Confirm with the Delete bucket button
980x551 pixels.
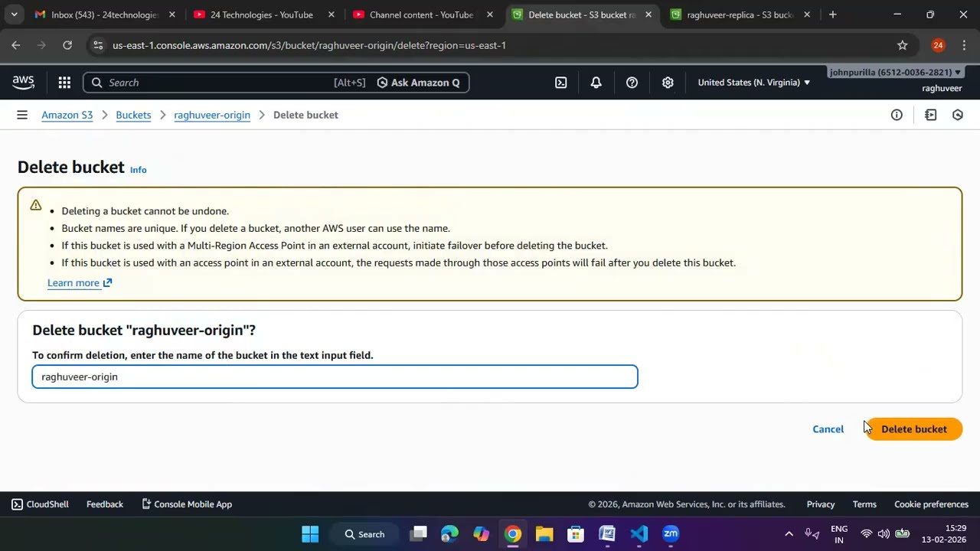pos(913,429)
